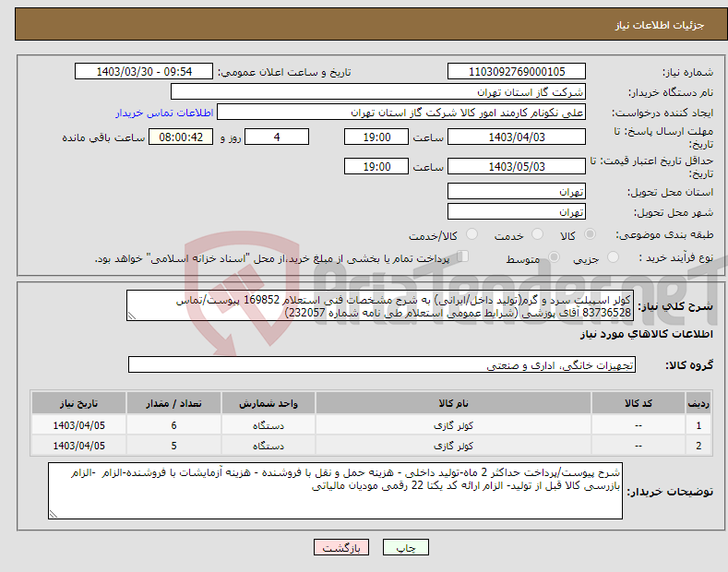The image size is (728, 572).
Task: Click the delivery province field تهران
Action: click(x=517, y=191)
